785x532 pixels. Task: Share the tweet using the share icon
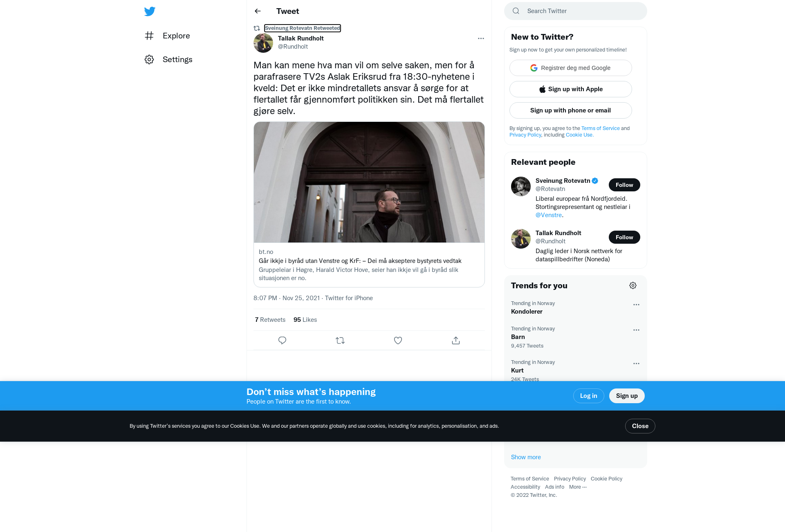click(456, 340)
